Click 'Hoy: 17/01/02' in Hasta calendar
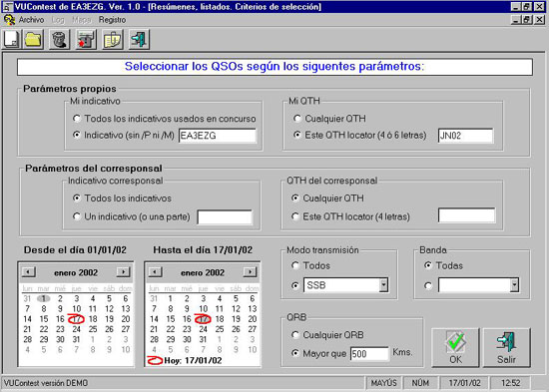The width and height of the screenshot is (549, 392). coord(193,360)
